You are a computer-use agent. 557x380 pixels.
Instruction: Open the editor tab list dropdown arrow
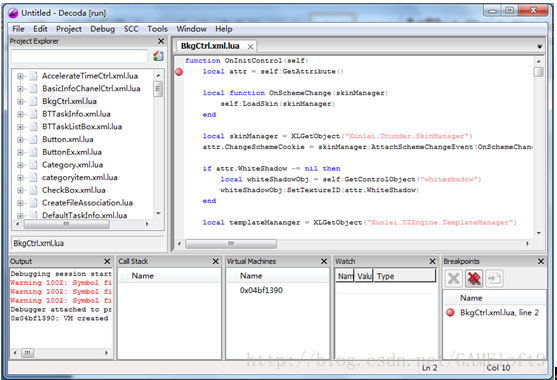click(539, 47)
